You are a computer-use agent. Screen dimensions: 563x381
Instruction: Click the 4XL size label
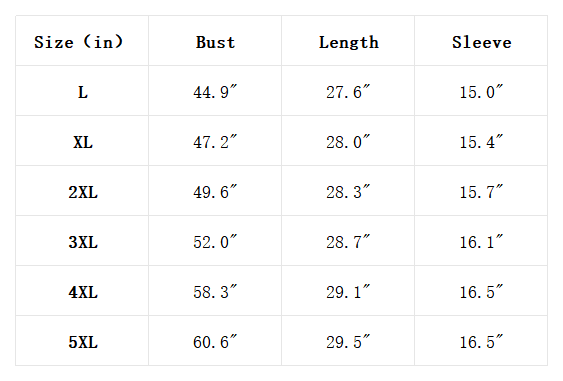83,292
